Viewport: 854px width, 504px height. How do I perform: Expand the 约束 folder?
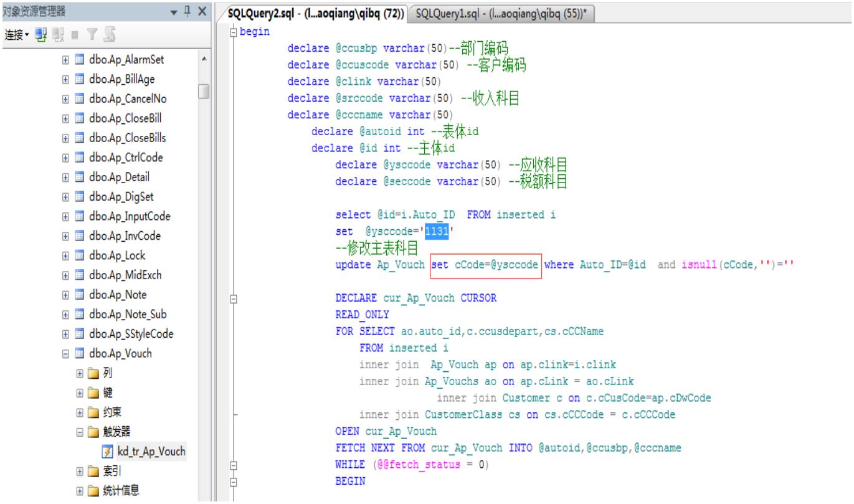point(80,412)
